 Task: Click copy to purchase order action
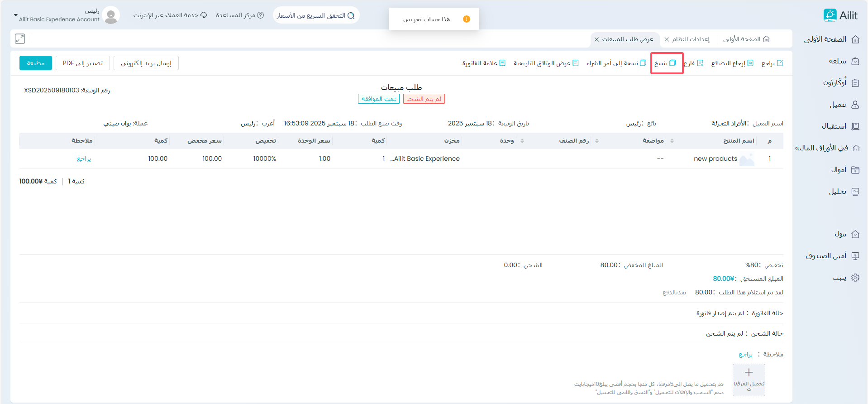coord(616,63)
